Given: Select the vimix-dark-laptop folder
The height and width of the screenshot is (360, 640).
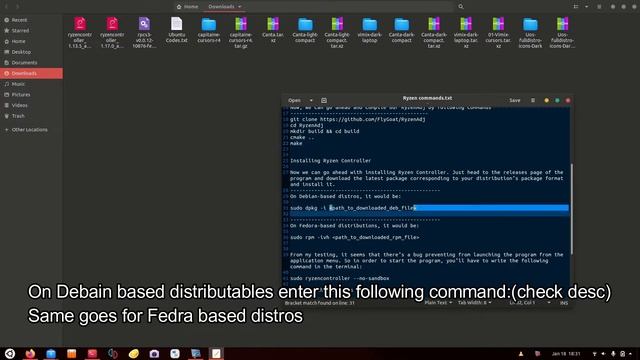Looking at the screenshot, I should [x=369, y=30].
